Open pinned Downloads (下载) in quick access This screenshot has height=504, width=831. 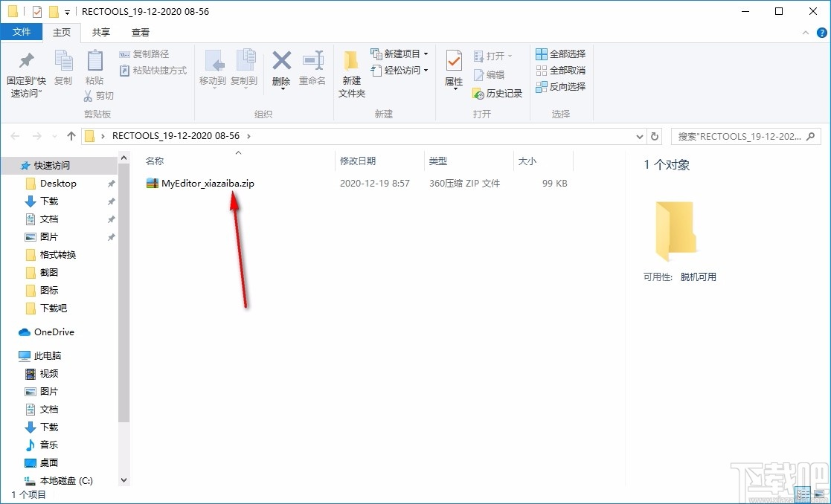(49, 201)
